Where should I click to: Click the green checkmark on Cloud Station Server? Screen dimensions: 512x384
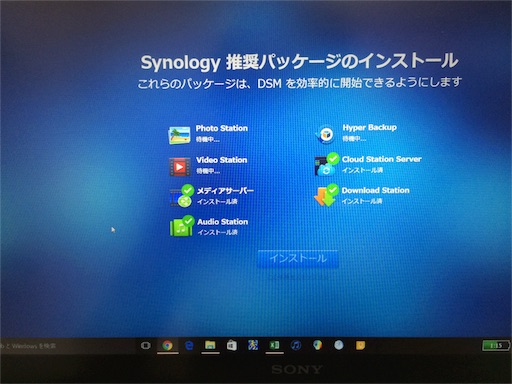pos(333,158)
